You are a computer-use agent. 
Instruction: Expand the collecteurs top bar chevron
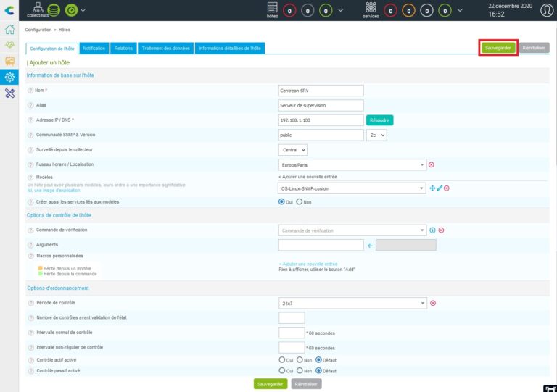(x=83, y=10)
